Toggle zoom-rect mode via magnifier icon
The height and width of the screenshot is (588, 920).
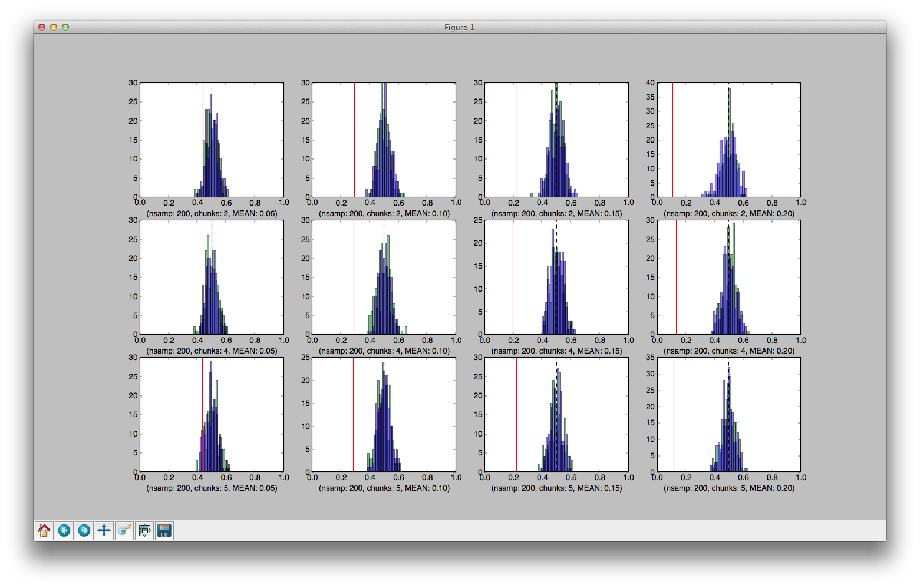coord(124,531)
